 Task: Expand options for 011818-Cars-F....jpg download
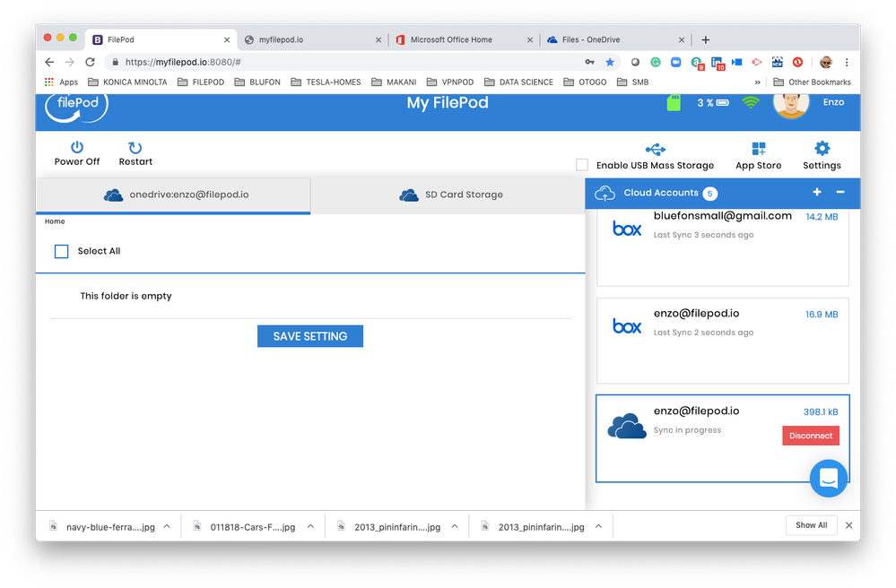(311, 526)
